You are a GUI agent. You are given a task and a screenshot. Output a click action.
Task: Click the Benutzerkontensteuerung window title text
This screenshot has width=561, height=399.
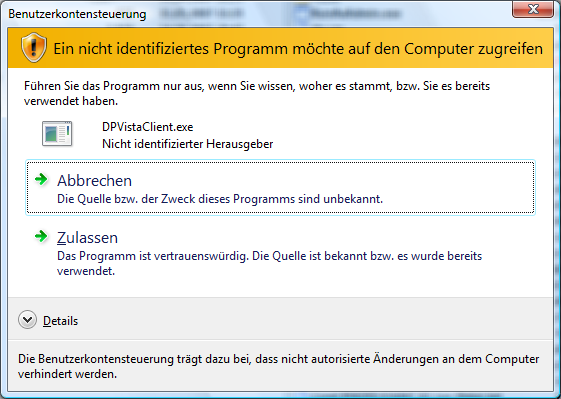click(77, 14)
